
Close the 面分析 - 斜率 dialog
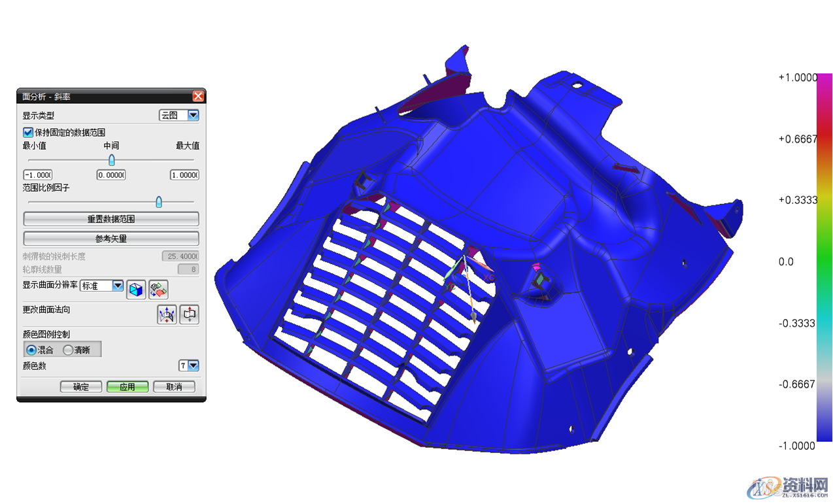coord(198,97)
